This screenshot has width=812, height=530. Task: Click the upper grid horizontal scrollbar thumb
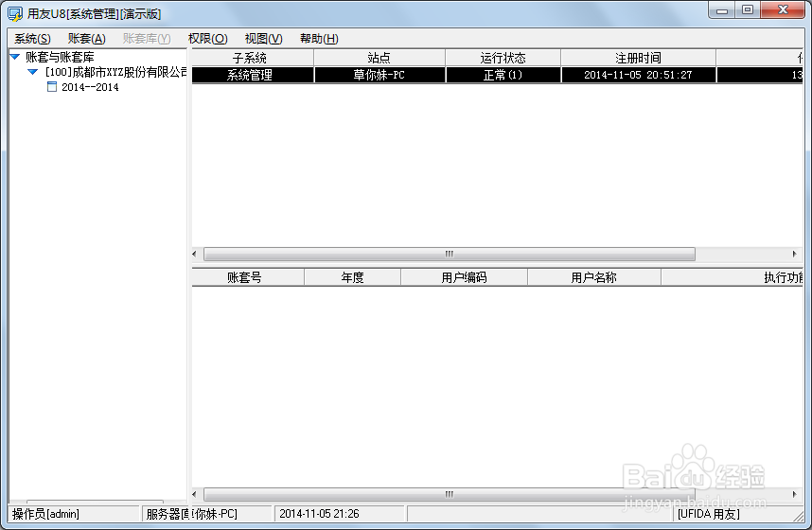pos(450,254)
